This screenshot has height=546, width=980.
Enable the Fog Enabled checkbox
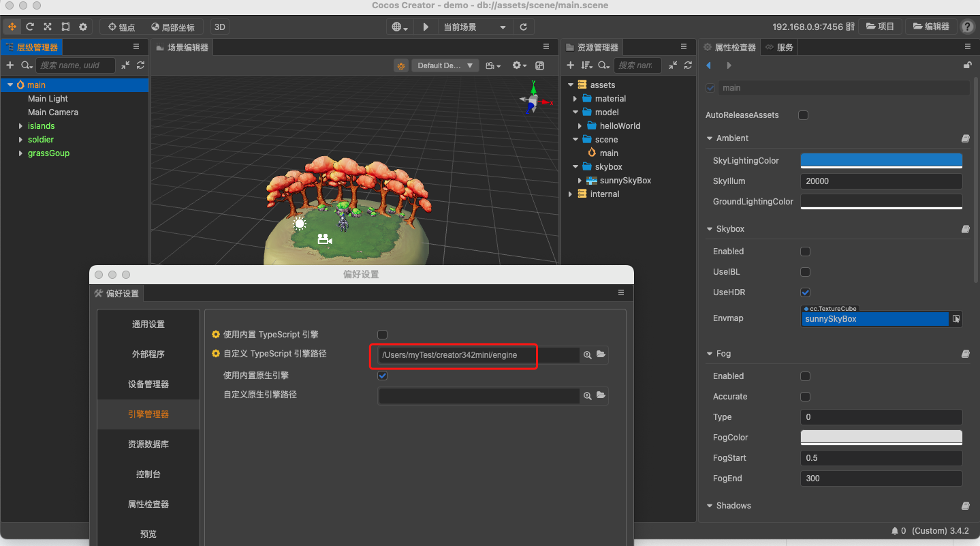pos(805,376)
